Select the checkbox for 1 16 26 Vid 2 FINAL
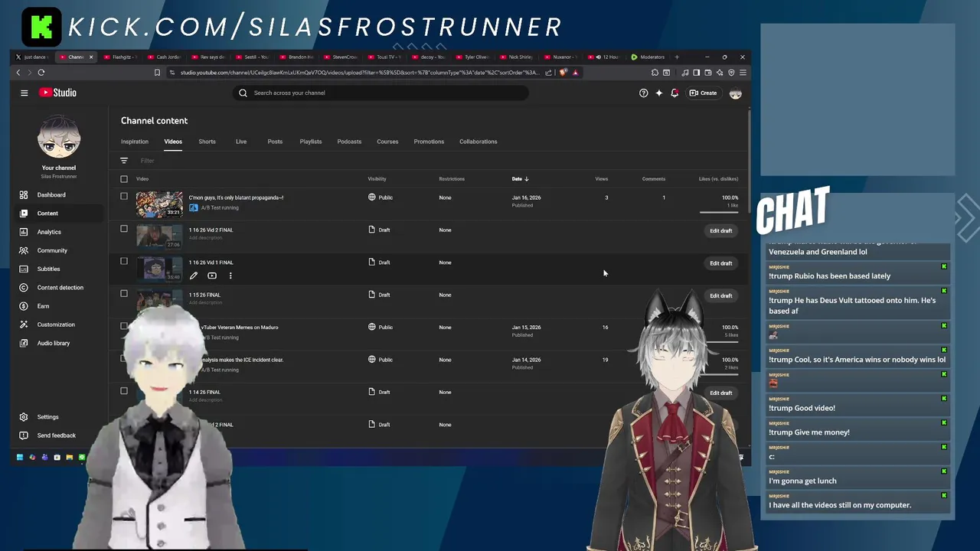This screenshot has height=551, width=980. coord(124,229)
